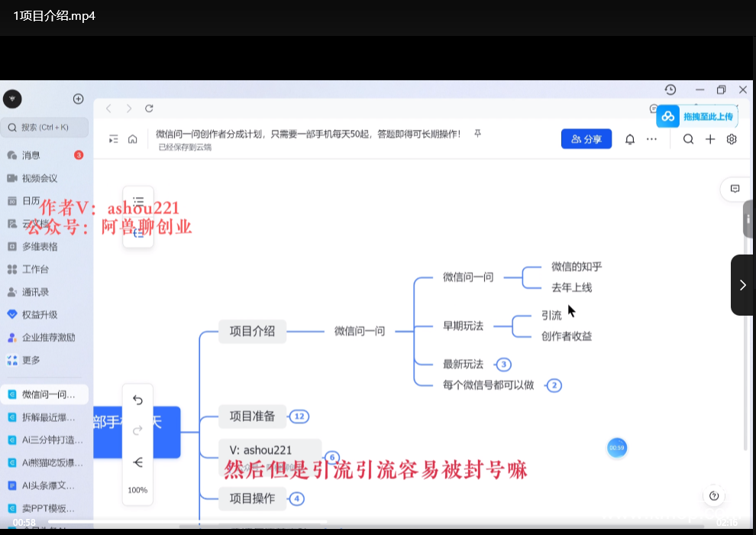Viewport: 756px width, 535px height.
Task: Click the undo arrow in the floating toolbar
Action: pos(137,400)
